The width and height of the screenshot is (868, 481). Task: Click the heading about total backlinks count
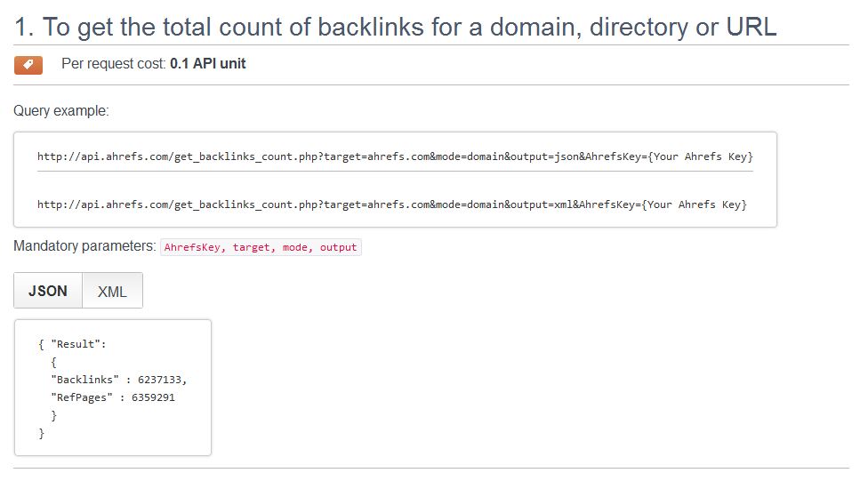click(x=395, y=28)
